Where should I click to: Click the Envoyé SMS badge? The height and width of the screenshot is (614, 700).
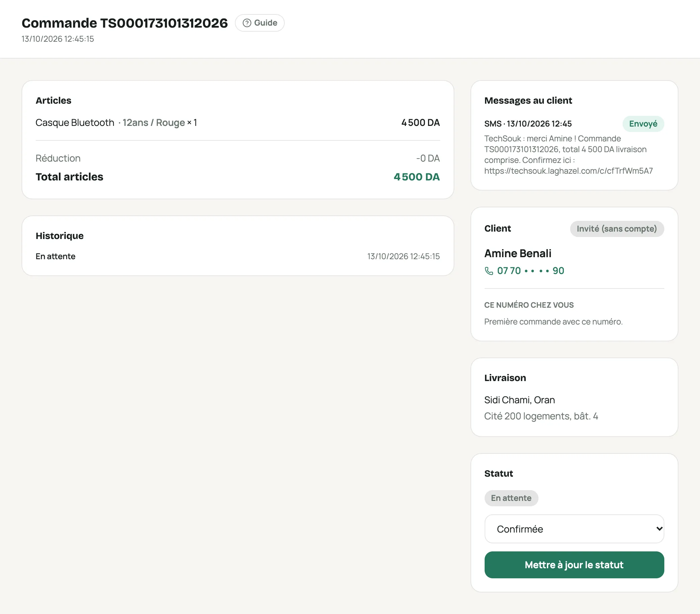tap(643, 124)
